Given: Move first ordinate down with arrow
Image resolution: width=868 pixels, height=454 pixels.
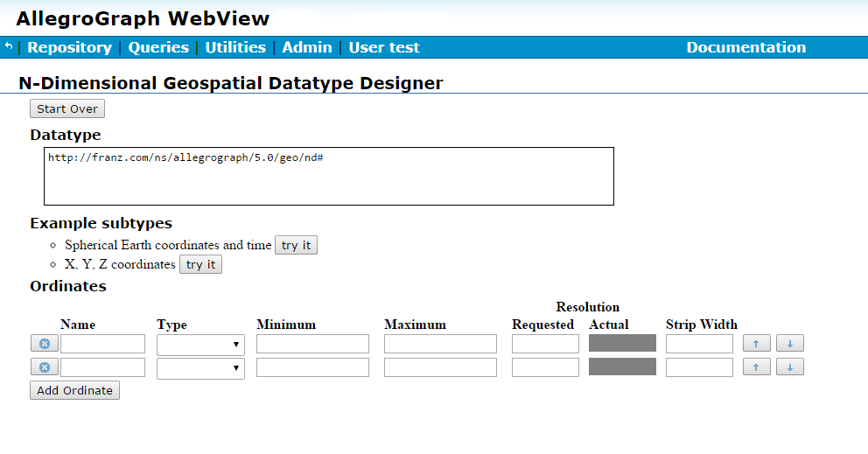Looking at the screenshot, I should click(789, 344).
